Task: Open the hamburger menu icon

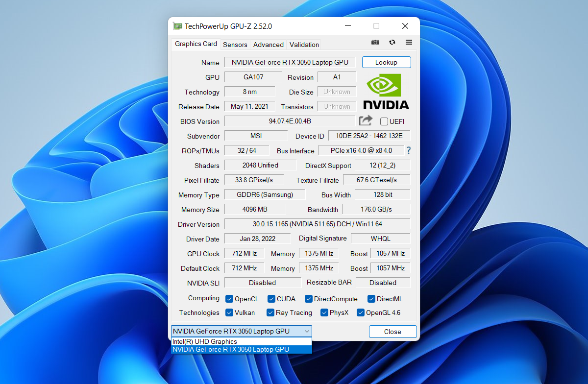Action: pyautogui.click(x=409, y=43)
